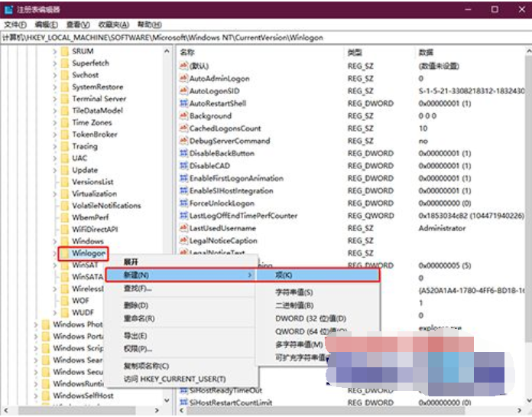Click the Background string value icon
The height and width of the screenshot is (417, 532).
click(x=183, y=116)
